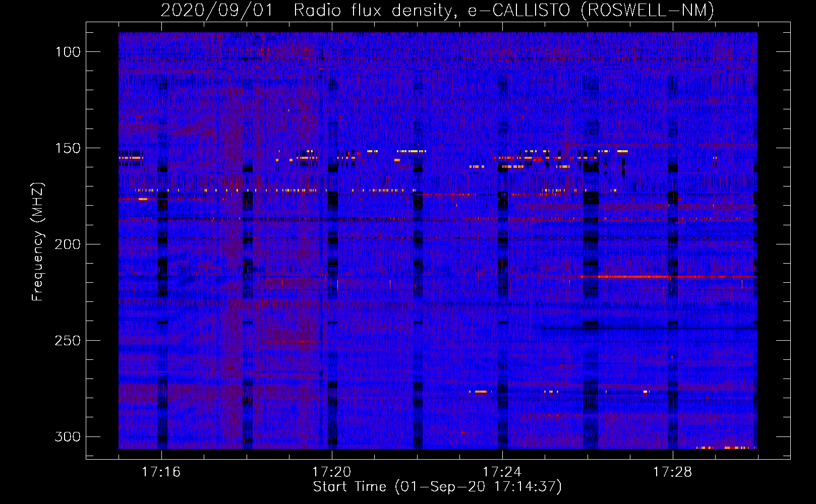Click the Start Time axis caption

tap(437, 487)
